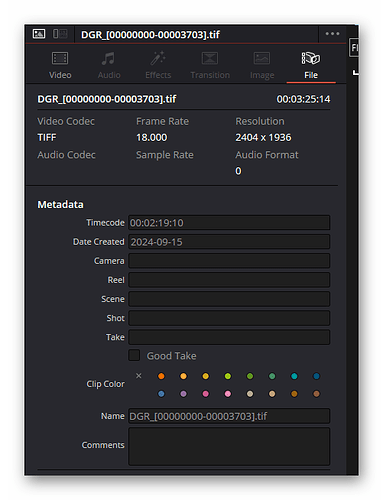
Task: Select the Transition inspector tab
Action: (210, 65)
